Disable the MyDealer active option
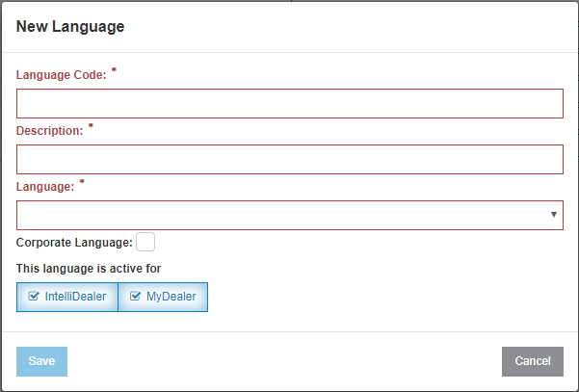The image size is (579, 392). pyautogui.click(x=163, y=298)
